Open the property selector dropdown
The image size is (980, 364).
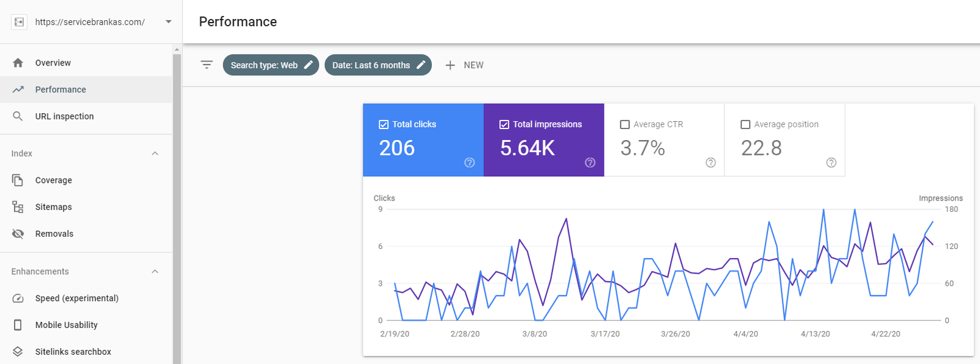(168, 22)
